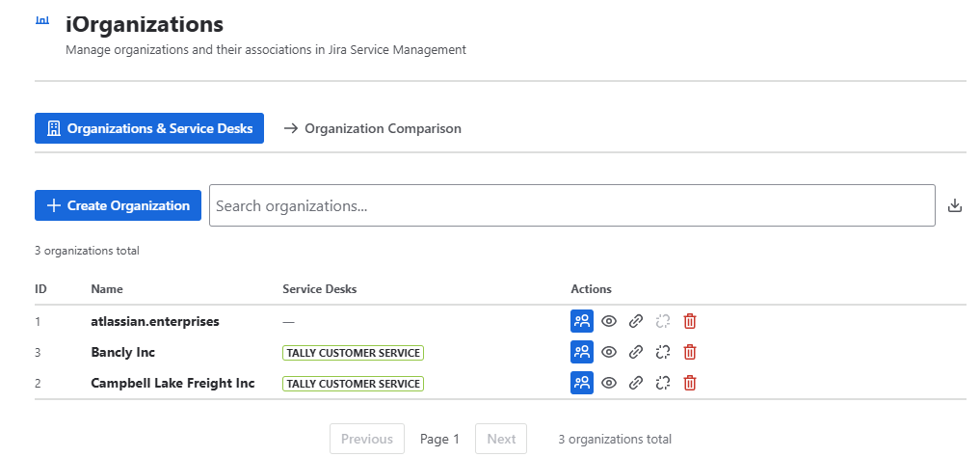Delete the atlassian.enterprises organization

click(x=689, y=321)
